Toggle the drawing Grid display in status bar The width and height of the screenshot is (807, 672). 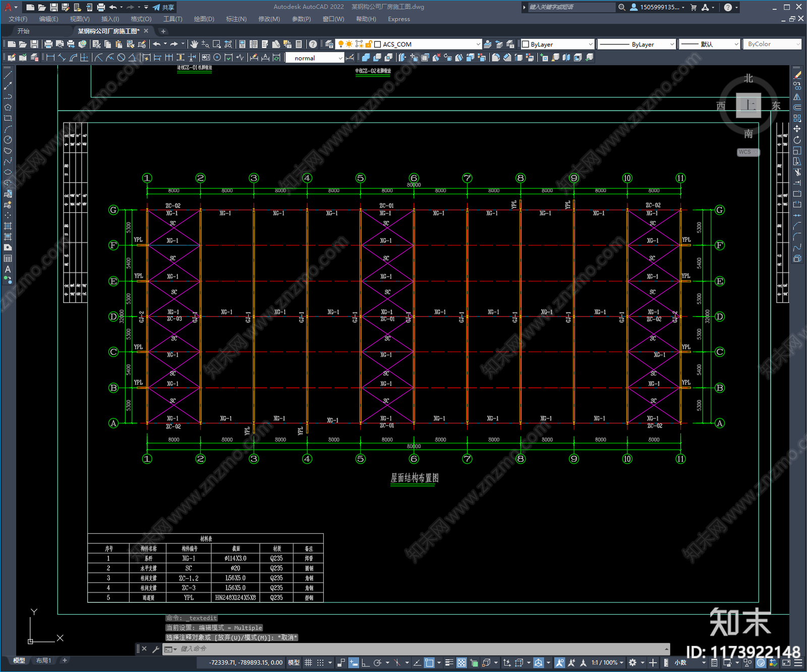[x=308, y=662]
